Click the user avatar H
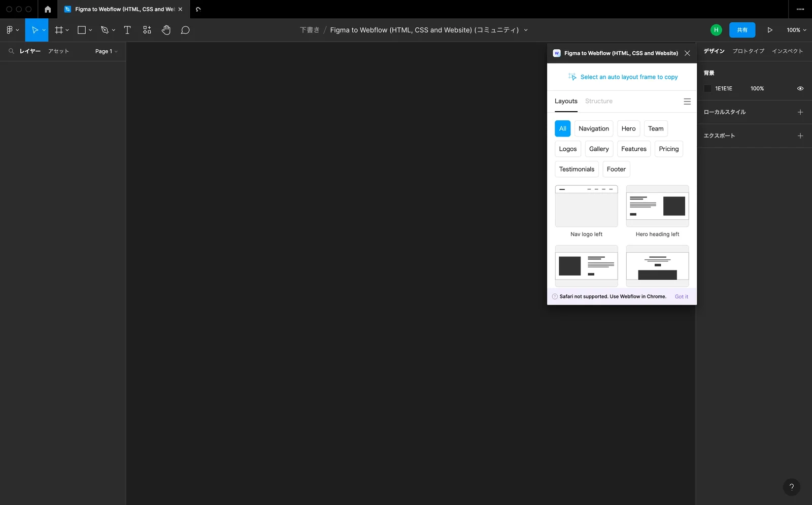 (x=716, y=30)
